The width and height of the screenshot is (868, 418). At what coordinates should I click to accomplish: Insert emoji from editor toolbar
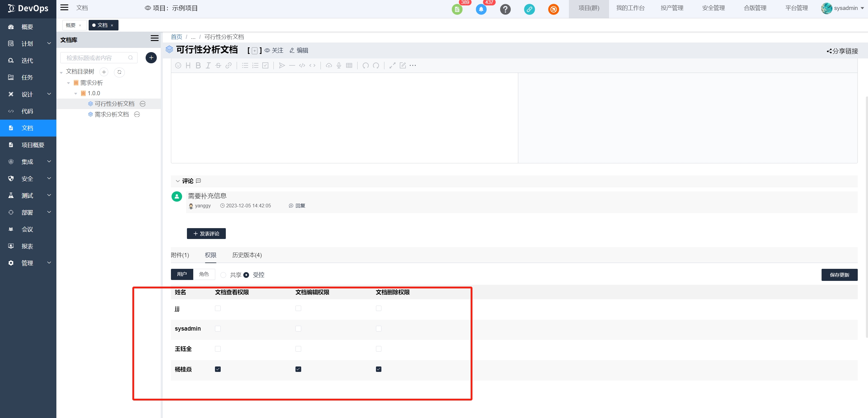[178, 65]
